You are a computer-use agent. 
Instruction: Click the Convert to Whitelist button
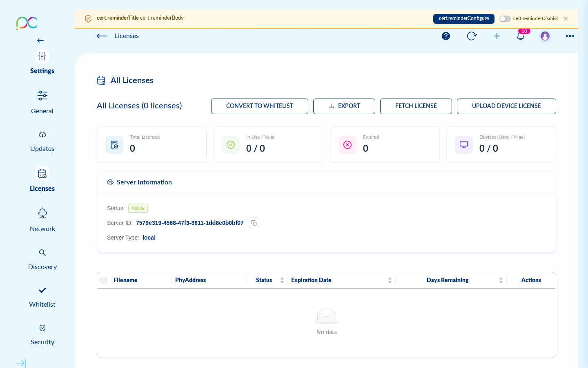coord(260,106)
